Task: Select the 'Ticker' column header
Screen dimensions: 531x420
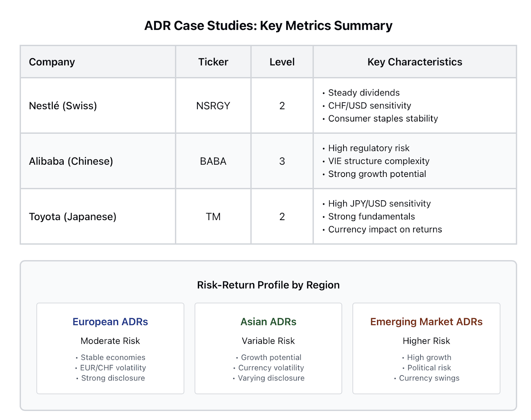Action: pyautogui.click(x=213, y=62)
